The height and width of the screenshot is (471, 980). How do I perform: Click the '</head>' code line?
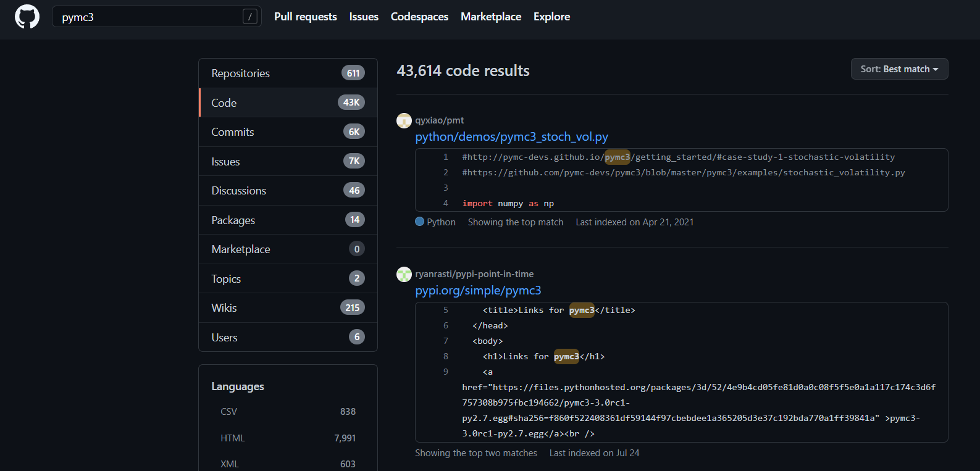pos(490,326)
